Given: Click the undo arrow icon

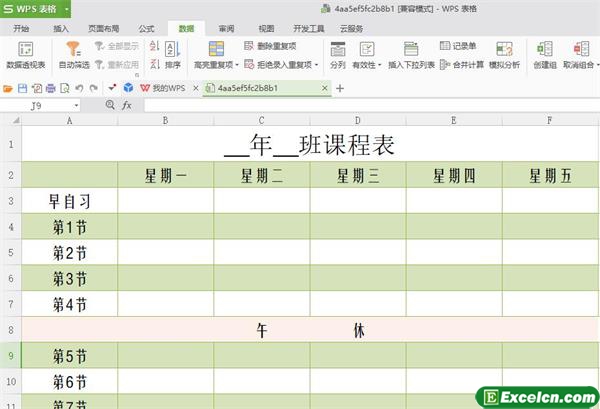Looking at the screenshot, I should point(79,88).
